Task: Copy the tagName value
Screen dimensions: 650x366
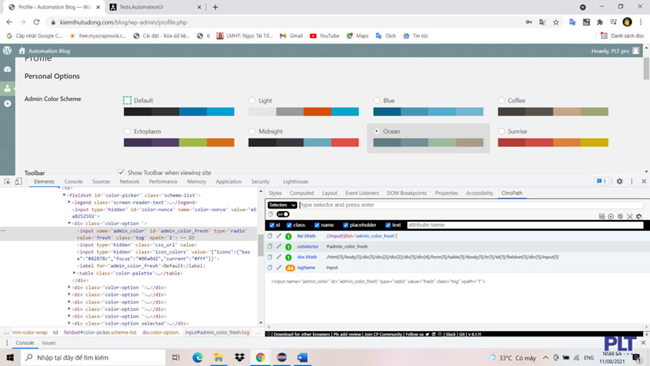Action: [x=270, y=268]
